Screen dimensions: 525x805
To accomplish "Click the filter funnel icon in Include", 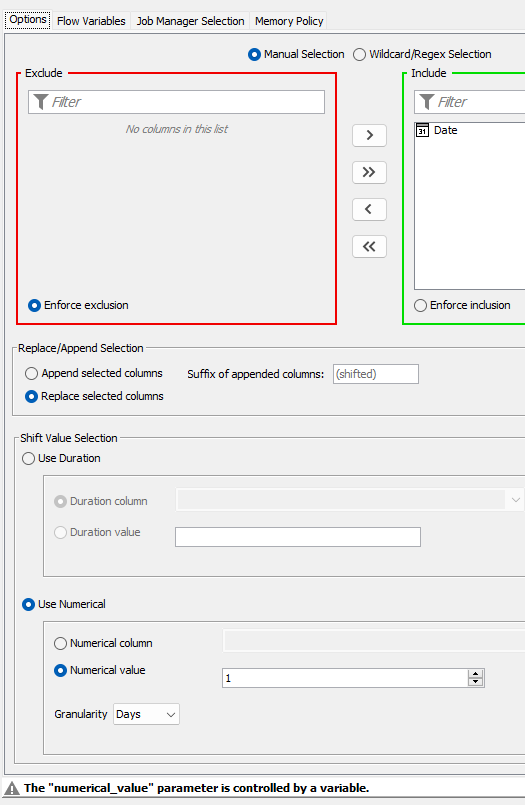I will (x=426, y=102).
